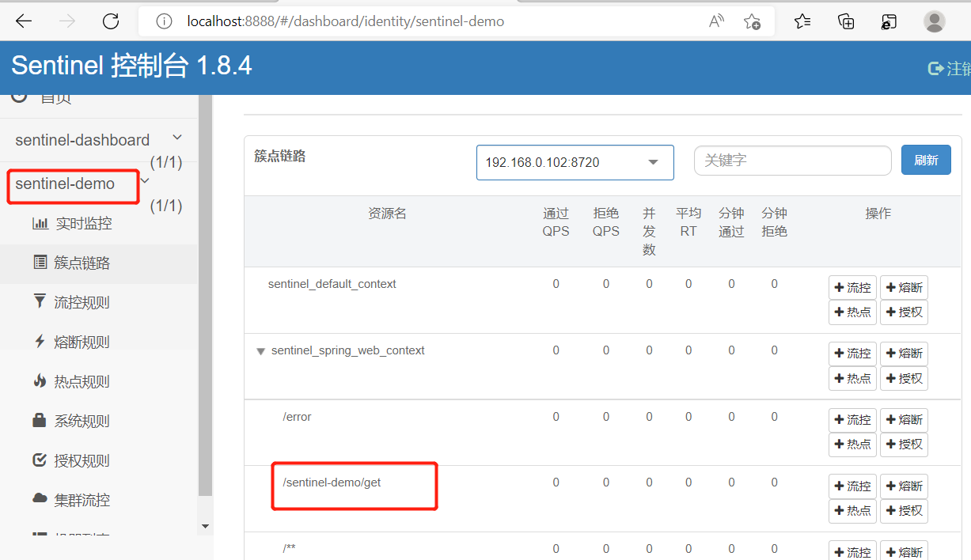Image resolution: width=971 pixels, height=560 pixels.
Task: Click the user profile avatar icon
Action: click(x=934, y=21)
